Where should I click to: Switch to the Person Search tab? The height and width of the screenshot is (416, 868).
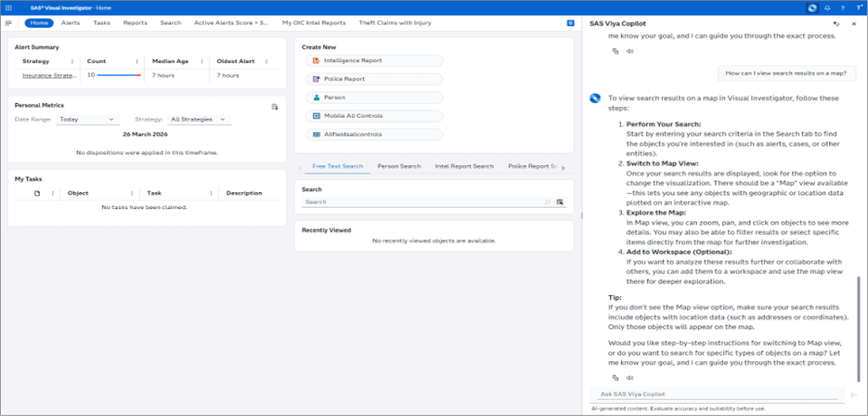pos(399,166)
